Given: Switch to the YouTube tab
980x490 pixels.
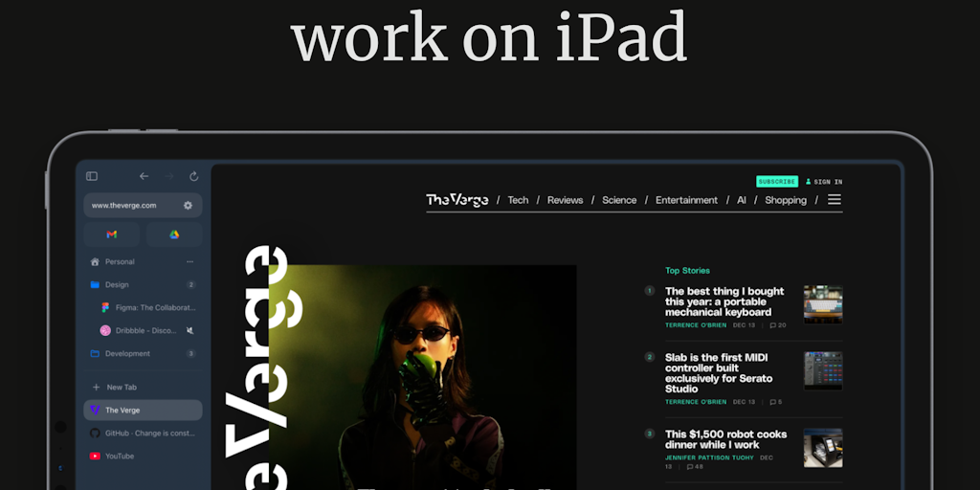Looking at the screenshot, I should [143, 456].
